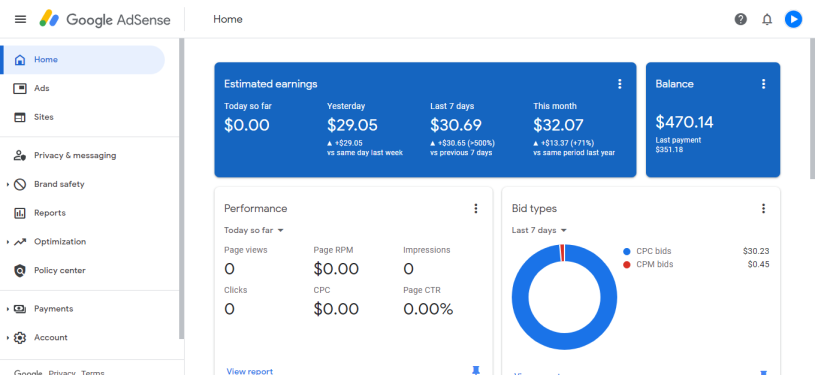The height and width of the screenshot is (375, 815).
Task: Click the red CPM bids legend dot
Action: point(626,265)
